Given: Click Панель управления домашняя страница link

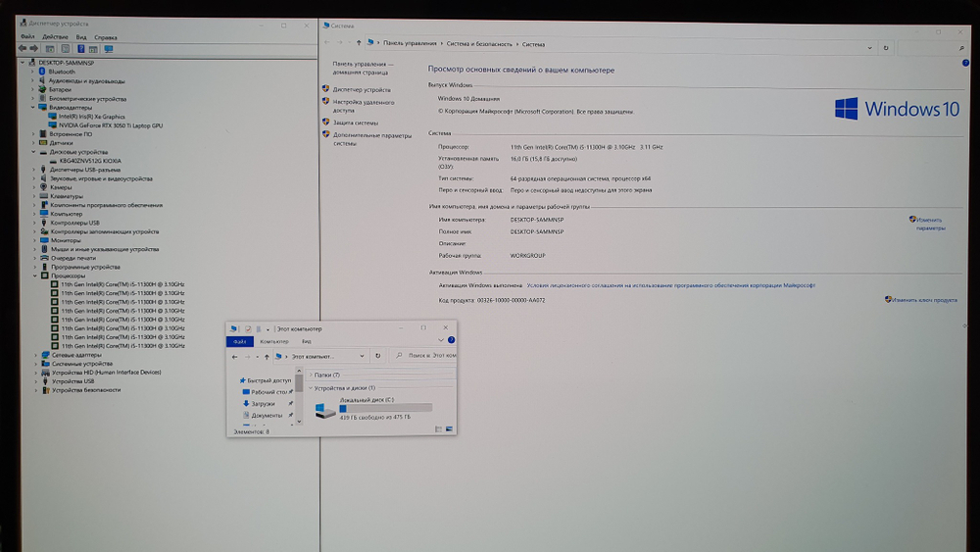Looking at the screenshot, I should (x=364, y=68).
